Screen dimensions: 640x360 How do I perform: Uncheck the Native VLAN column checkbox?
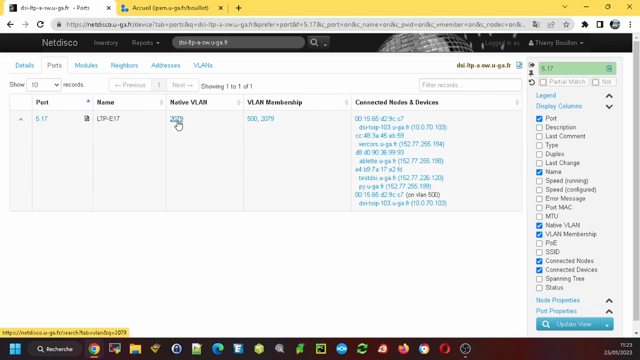point(539,226)
